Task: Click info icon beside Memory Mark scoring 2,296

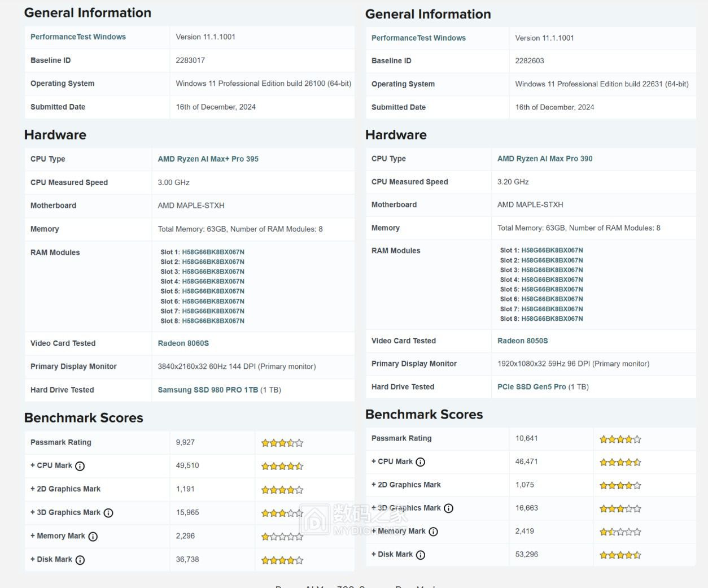Action: 93,537
